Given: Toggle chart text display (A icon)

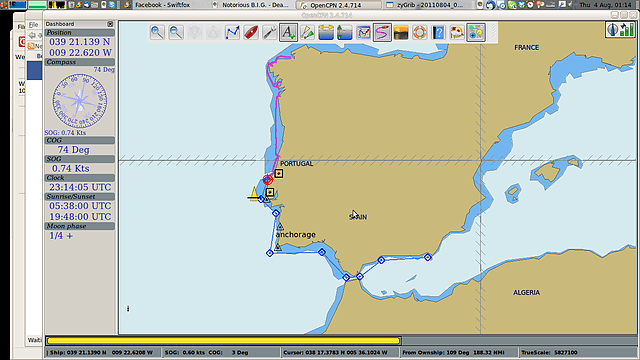Looking at the screenshot, I should pyautogui.click(x=288, y=32).
